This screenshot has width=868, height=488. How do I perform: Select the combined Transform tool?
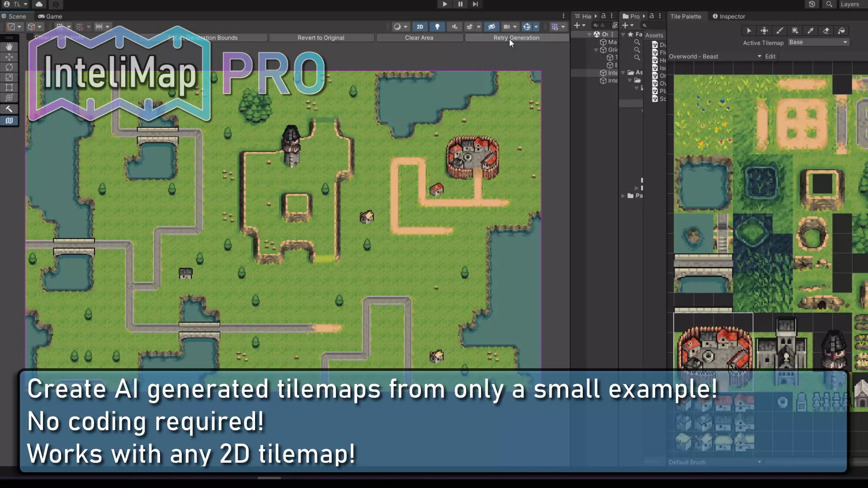point(9,98)
